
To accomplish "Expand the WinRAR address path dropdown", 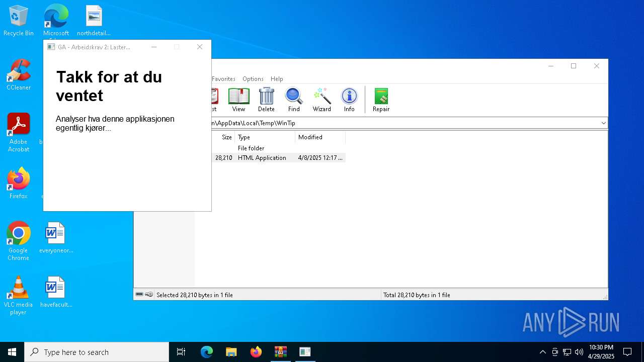I will coord(603,123).
